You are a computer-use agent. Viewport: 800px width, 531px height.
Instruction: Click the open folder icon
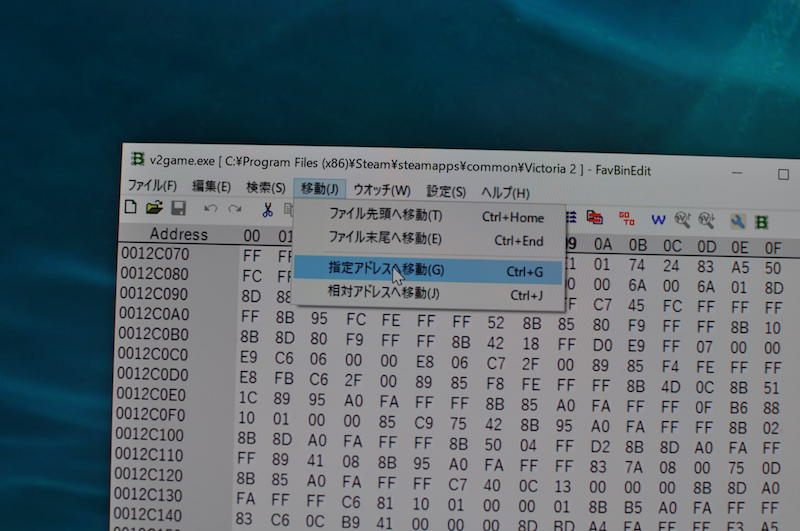click(154, 208)
